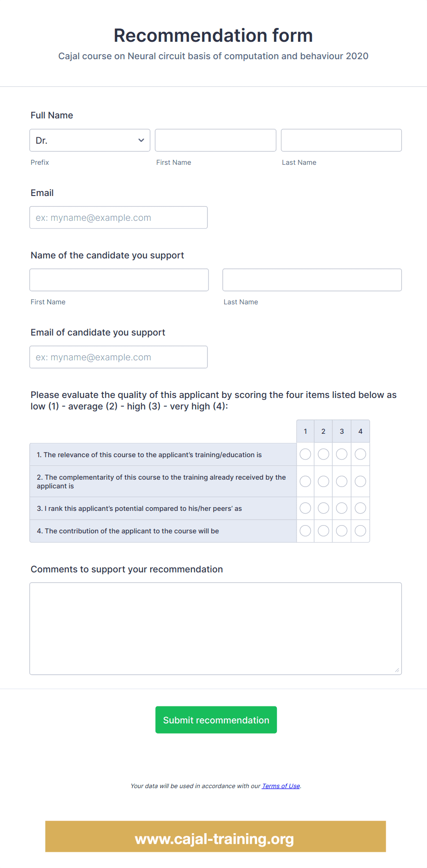
Task: Click the candidate email input field
Action: tap(118, 357)
